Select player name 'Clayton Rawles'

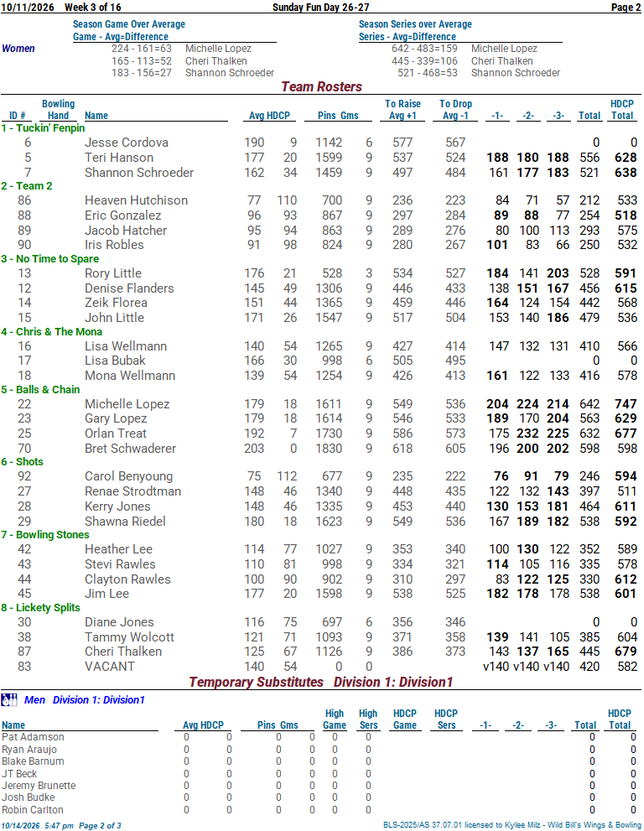(x=127, y=579)
